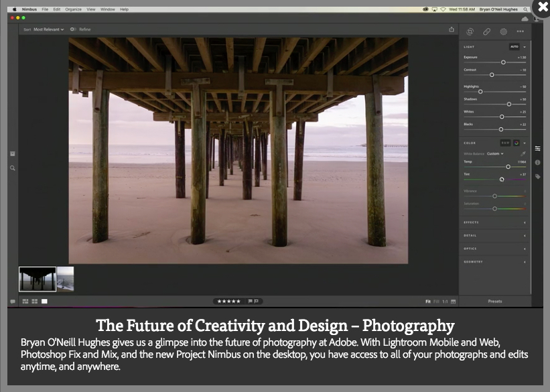Image resolution: width=550 pixels, height=392 pixels.
Task: Click the Temp slider handle
Action: [508, 167]
